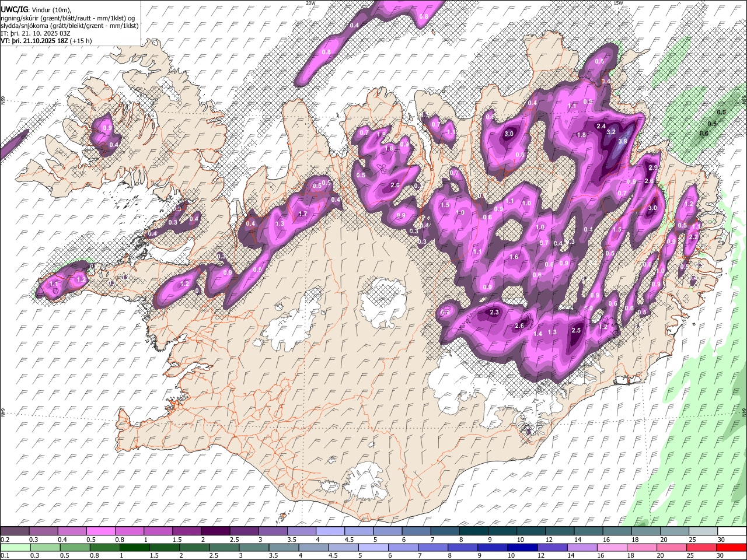Click the '3.9' snowfall value on the map

(x=623, y=141)
